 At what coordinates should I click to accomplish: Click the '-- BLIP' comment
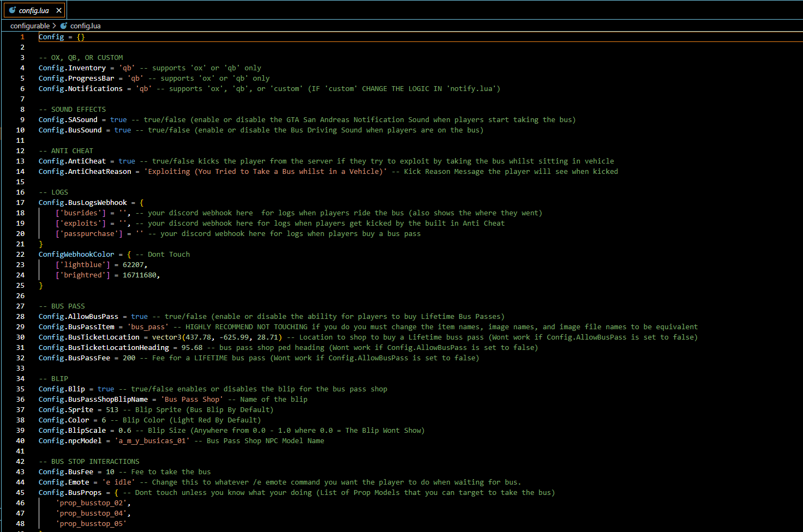click(53, 379)
